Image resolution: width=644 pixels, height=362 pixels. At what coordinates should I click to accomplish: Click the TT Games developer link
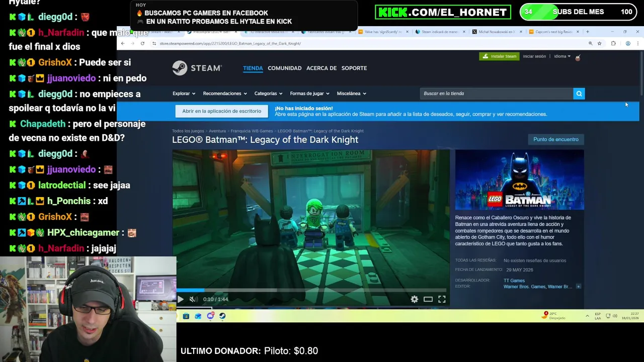pos(514,281)
